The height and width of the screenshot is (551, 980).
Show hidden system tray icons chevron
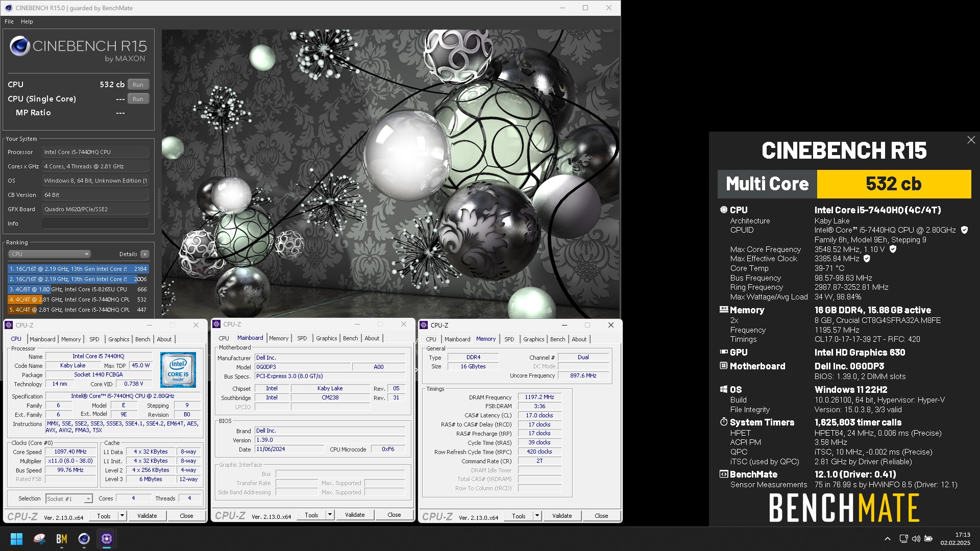(888, 539)
